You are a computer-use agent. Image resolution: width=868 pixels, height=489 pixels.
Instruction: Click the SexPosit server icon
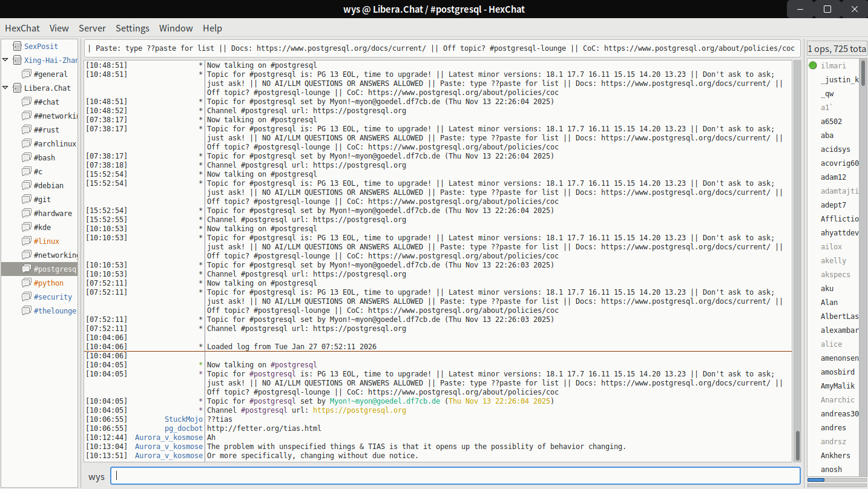[17, 46]
